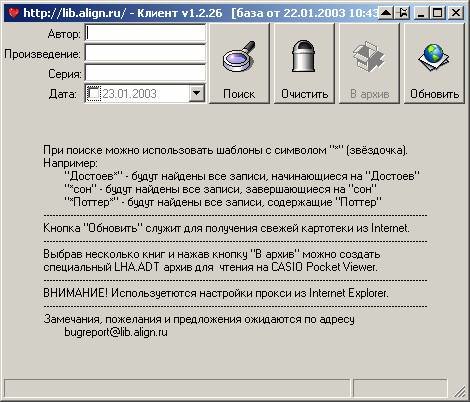The width and height of the screenshot is (470, 402).
Task: Click the Произведение text field
Action: pyautogui.click(x=145, y=53)
